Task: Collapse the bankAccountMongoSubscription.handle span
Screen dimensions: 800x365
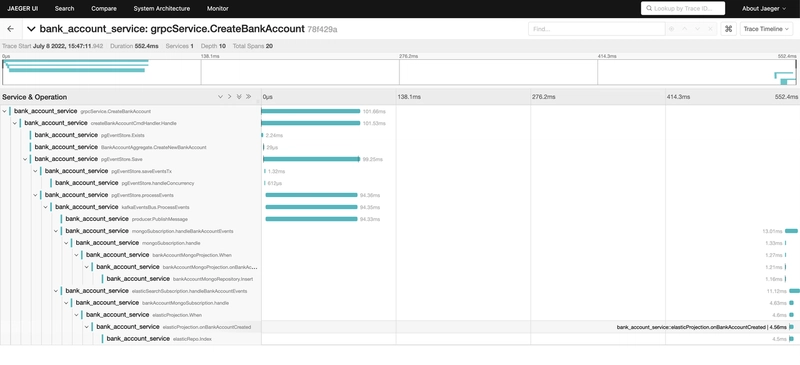Action: pos(66,303)
